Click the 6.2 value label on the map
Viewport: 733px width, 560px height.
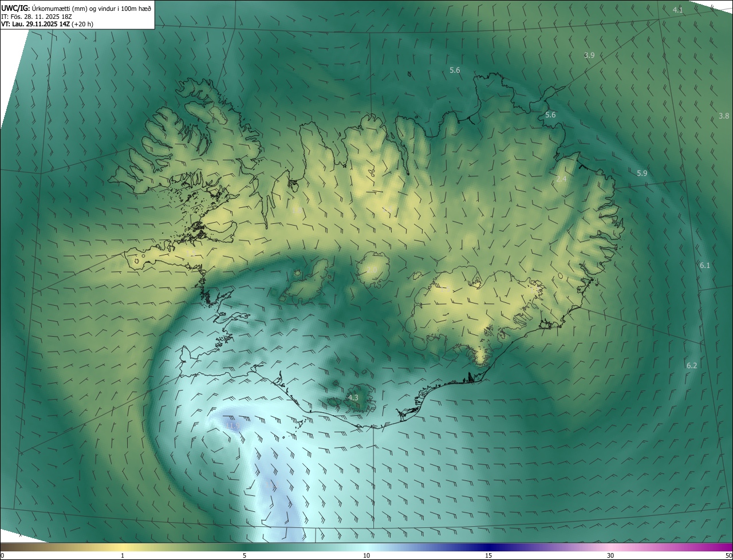click(x=692, y=365)
